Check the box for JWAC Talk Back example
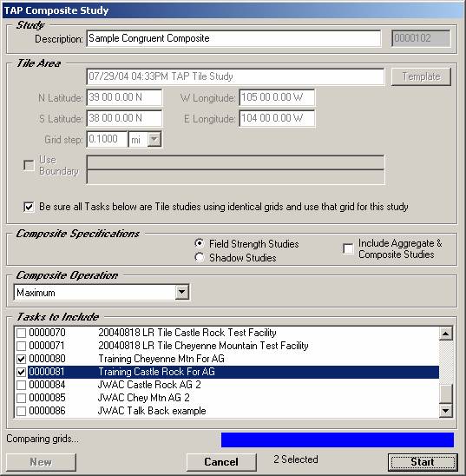466x476 pixels. pyautogui.click(x=21, y=412)
